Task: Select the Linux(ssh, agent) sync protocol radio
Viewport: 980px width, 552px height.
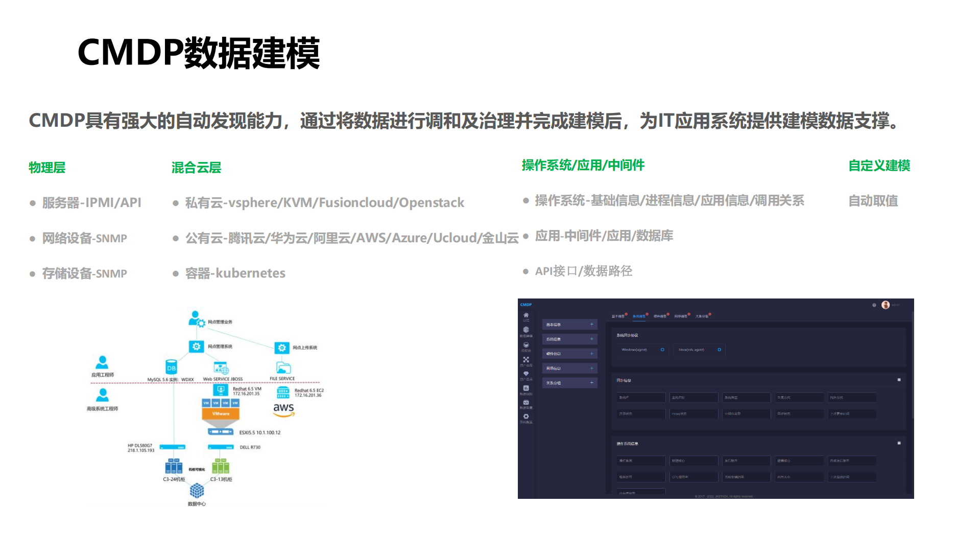Action: [719, 350]
